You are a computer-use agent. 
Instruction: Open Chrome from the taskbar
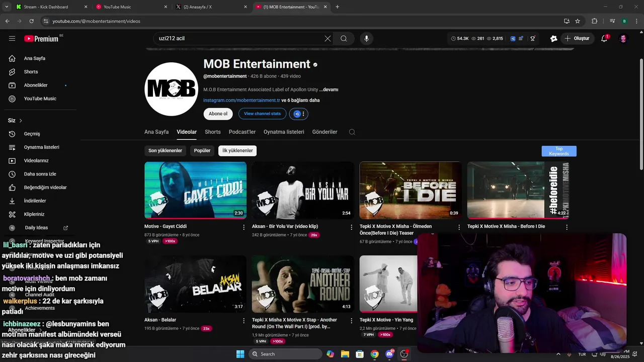(375, 354)
